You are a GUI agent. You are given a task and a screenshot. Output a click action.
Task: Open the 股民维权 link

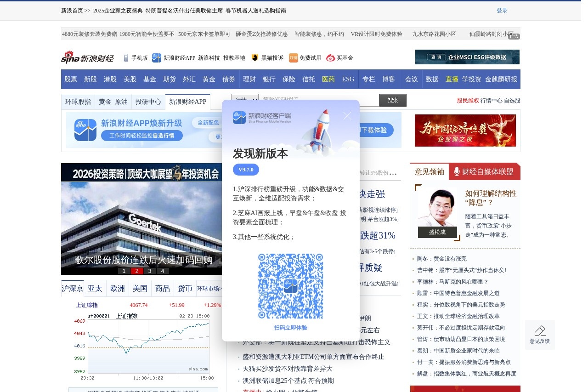pos(468,101)
